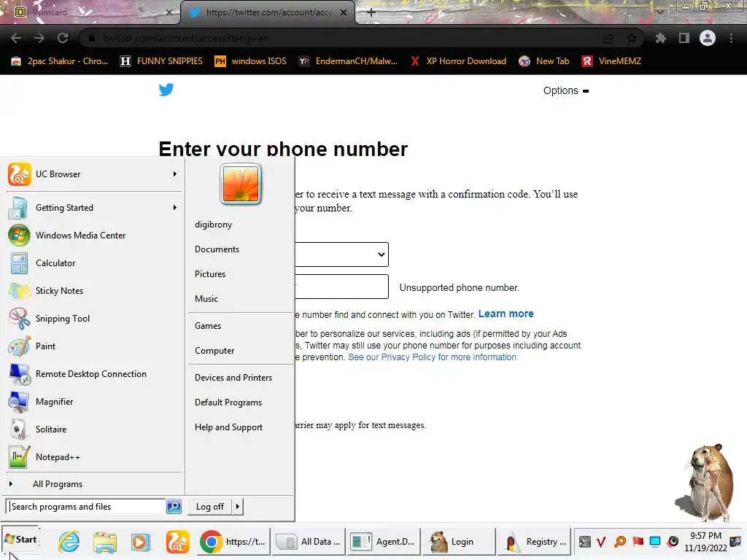The image size is (747, 560).
Task: Open Paint from Start menu
Action: (93, 346)
